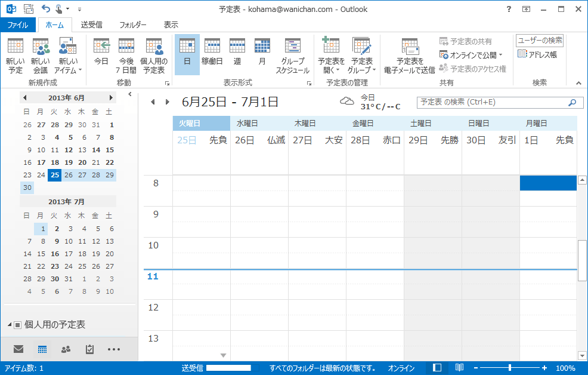Select June 25 in the mini calendar
The width and height of the screenshot is (588, 375).
point(55,175)
